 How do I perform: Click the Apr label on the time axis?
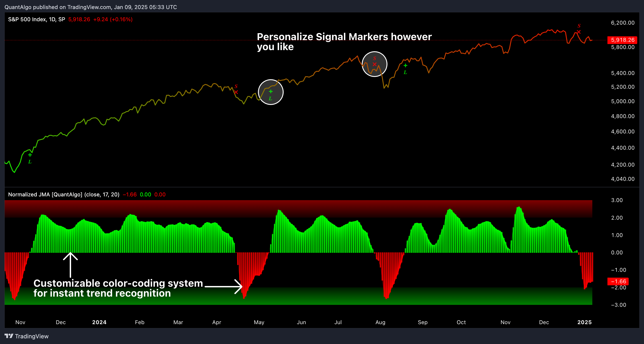(x=217, y=322)
